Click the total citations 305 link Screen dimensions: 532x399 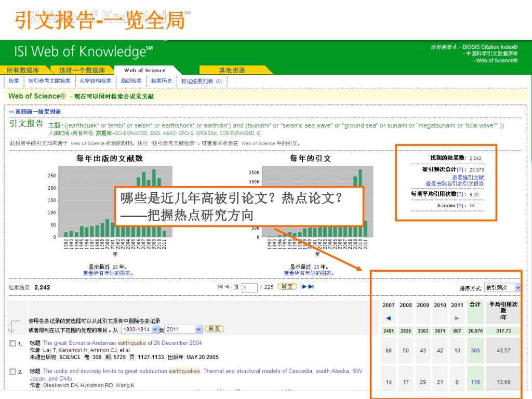pyautogui.click(x=475, y=351)
